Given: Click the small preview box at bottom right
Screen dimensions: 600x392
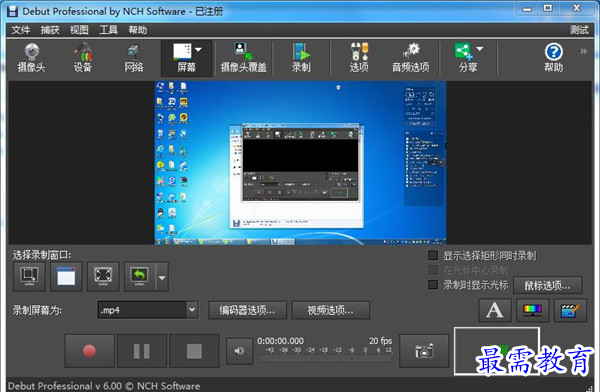Looking at the screenshot, I should click(x=497, y=351).
